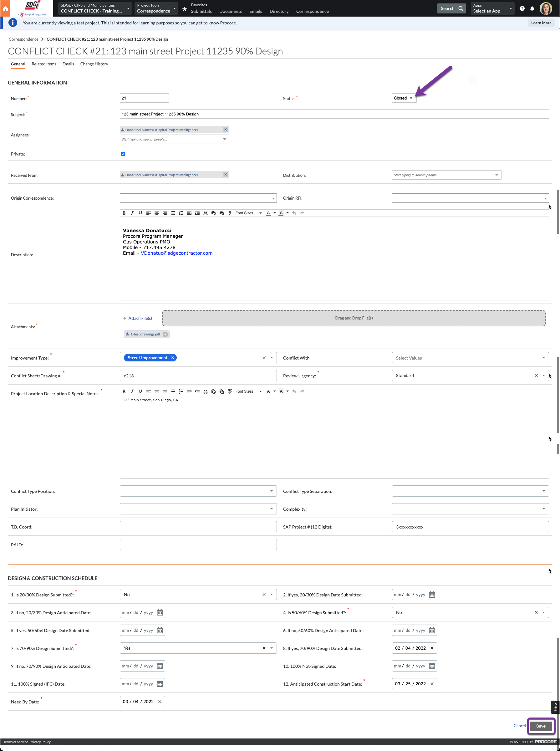Uncheck the Private checkbox

tap(123, 154)
